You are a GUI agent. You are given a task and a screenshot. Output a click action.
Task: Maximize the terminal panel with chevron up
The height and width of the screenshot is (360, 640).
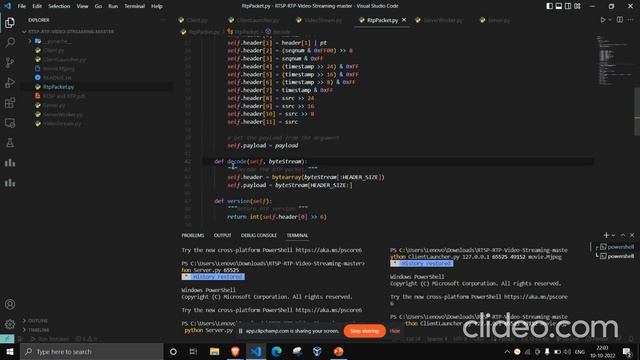622,235
